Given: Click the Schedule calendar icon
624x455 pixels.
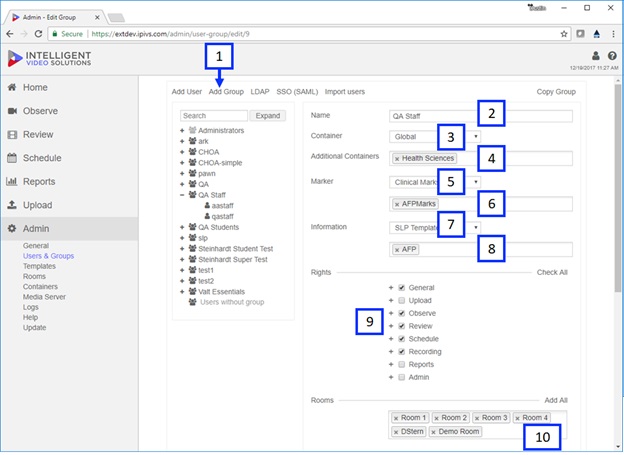Looking at the screenshot, I should click(x=12, y=158).
